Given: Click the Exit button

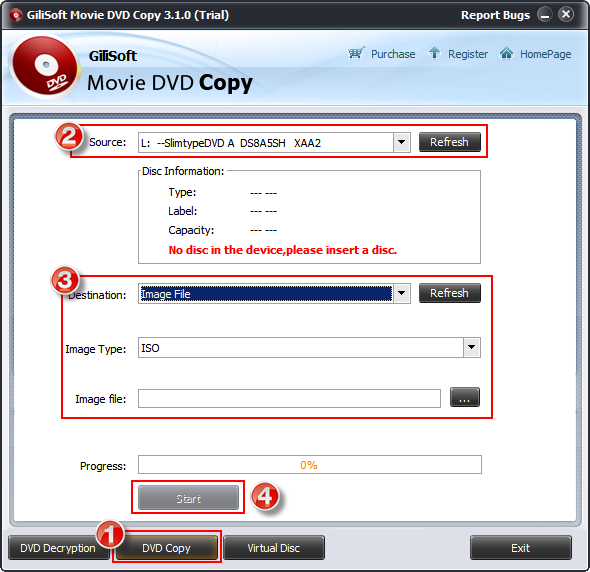Looking at the screenshot, I should 521,548.
